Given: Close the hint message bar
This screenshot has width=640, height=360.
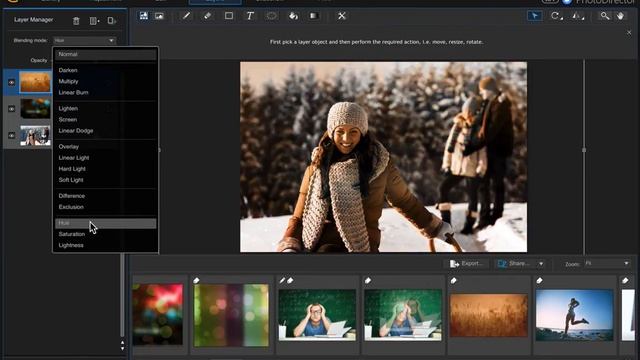Looking at the screenshot, I should (x=629, y=33).
